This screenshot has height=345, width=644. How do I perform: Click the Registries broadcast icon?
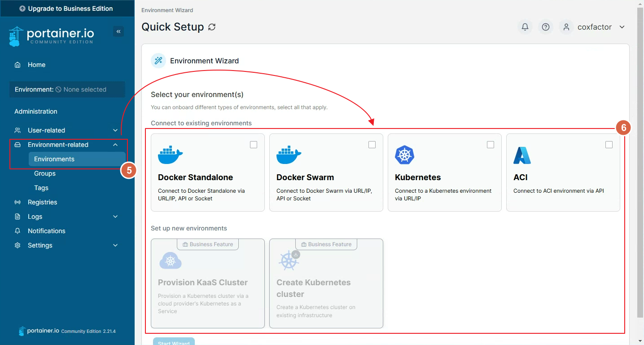18,202
